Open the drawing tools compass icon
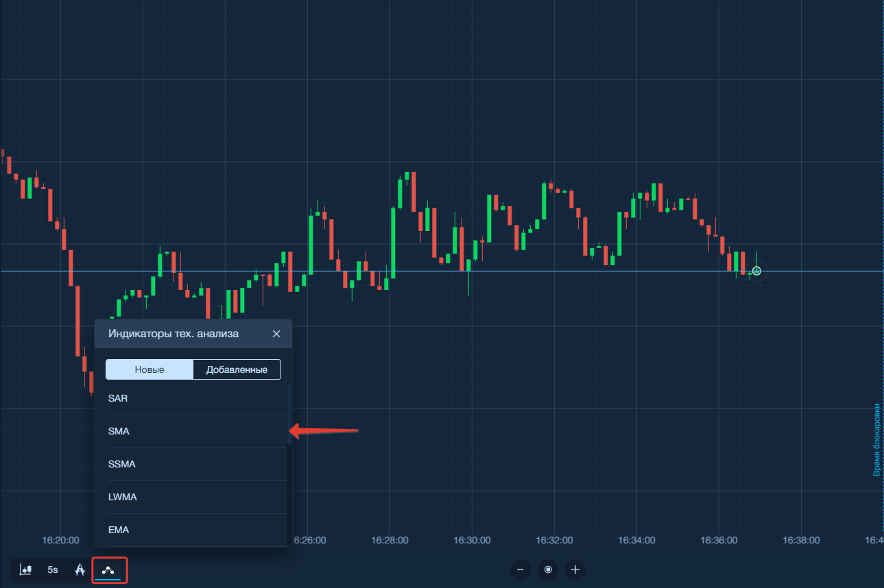Viewport: 884px width, 588px height. [80, 569]
